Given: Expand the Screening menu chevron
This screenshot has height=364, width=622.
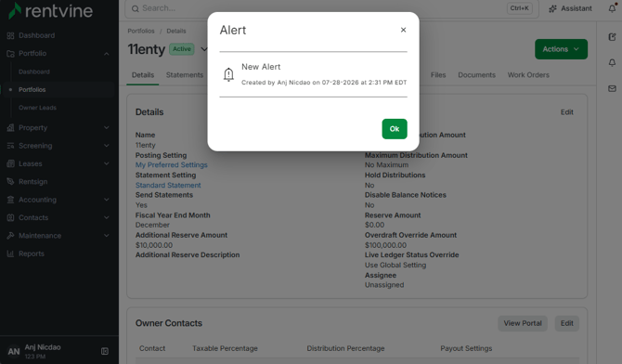Looking at the screenshot, I should 107,146.
